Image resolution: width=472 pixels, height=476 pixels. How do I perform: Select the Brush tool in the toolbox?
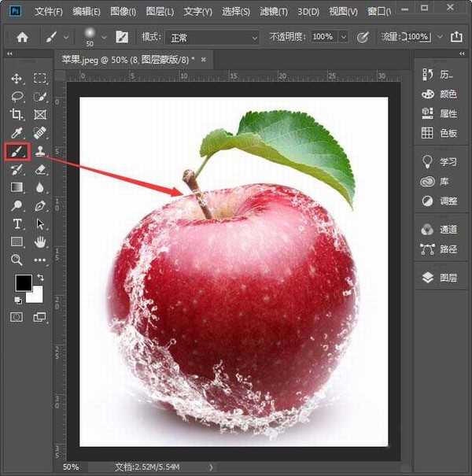17,150
